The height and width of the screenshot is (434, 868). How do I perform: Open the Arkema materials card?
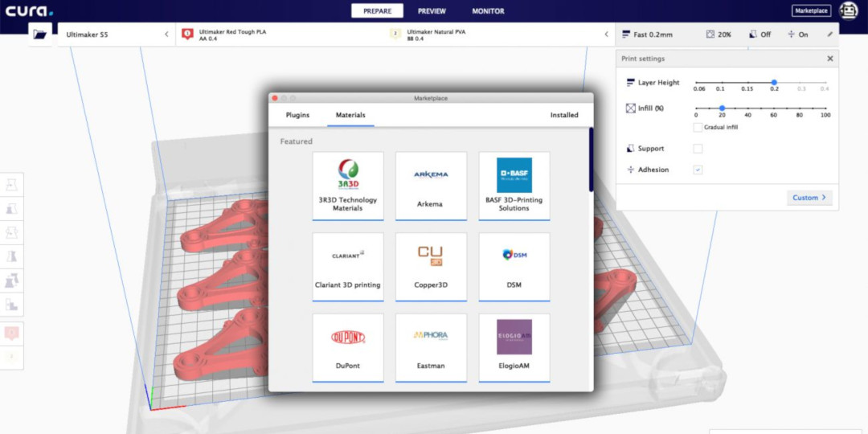431,186
